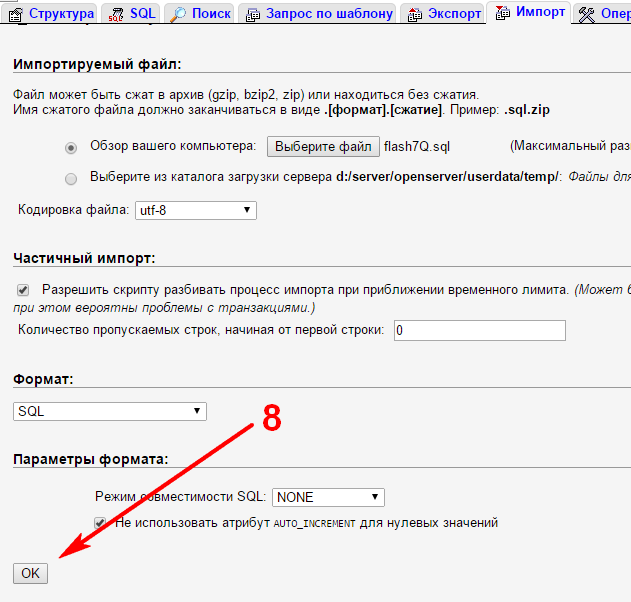This screenshot has height=602, width=631.
Task: Click the d:/server/openserver/userdata/temp/ path text
Action: pyautogui.click(x=447, y=177)
